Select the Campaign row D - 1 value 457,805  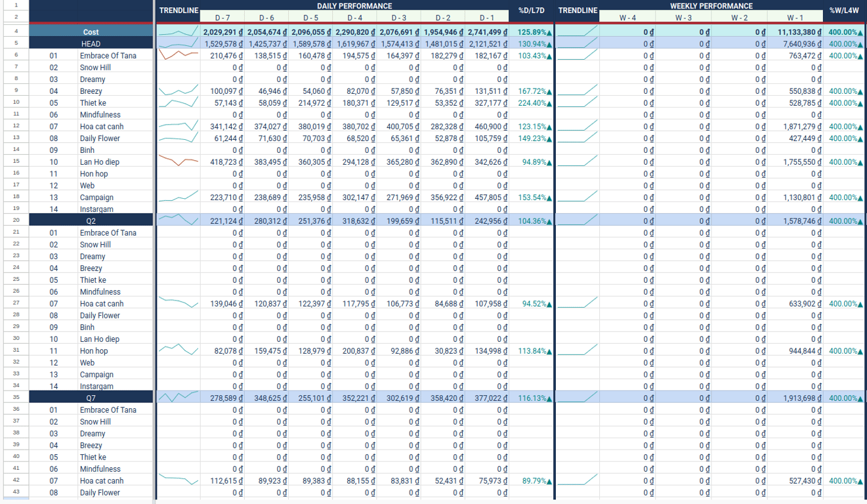[x=487, y=197]
